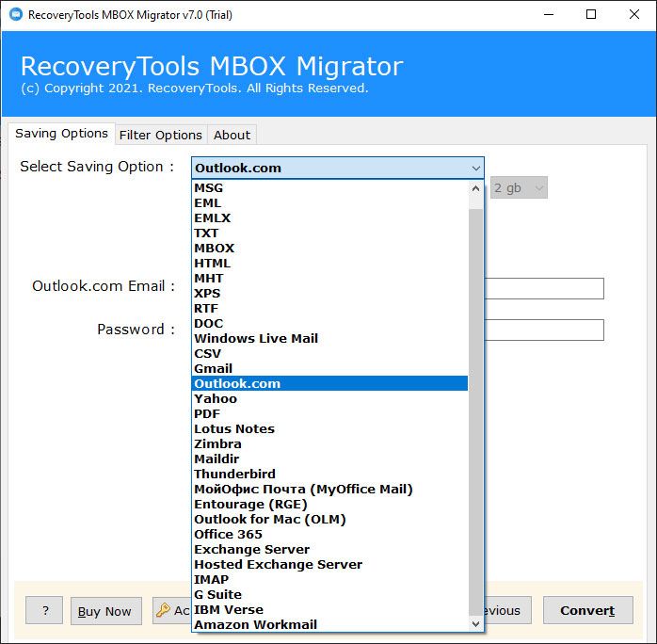Image resolution: width=657 pixels, height=644 pixels.
Task: Select EMLX format option
Action: (329, 217)
